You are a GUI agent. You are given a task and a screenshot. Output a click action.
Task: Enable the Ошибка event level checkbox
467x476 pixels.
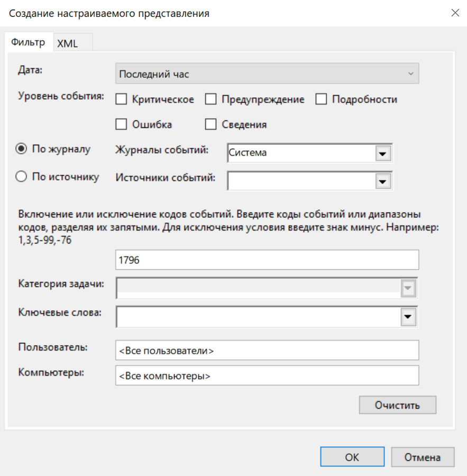click(x=121, y=125)
